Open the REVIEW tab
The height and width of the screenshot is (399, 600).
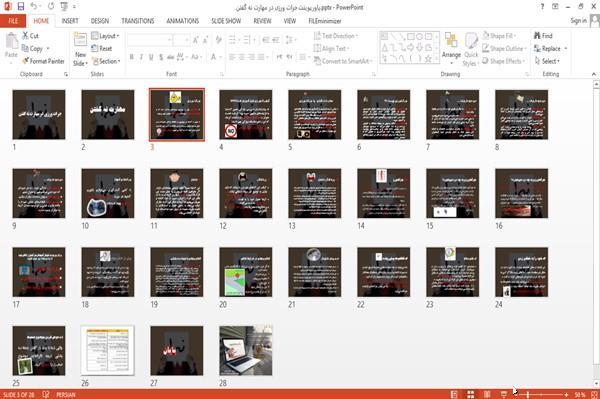tap(262, 21)
